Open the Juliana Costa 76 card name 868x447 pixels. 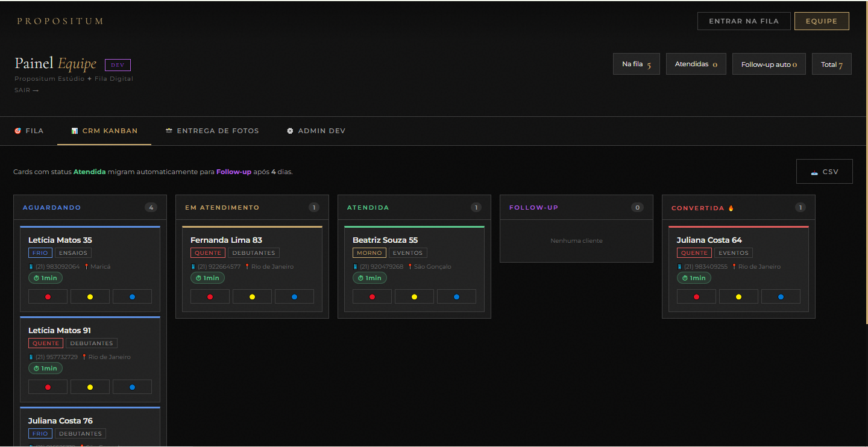tap(60, 420)
